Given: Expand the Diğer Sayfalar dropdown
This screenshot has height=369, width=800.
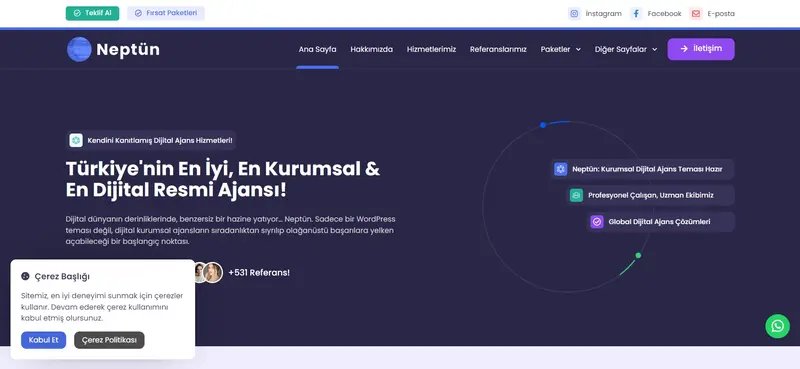Looking at the screenshot, I should tap(626, 50).
